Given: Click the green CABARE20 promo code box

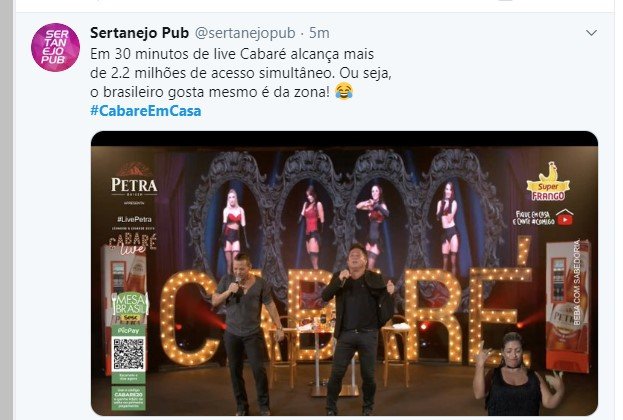Looking at the screenshot, I should [x=128, y=397].
